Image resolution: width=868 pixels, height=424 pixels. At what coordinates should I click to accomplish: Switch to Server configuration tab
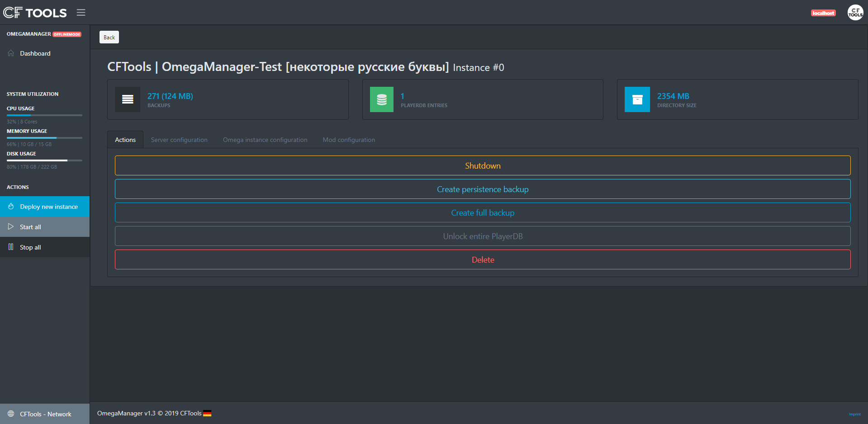pyautogui.click(x=179, y=140)
